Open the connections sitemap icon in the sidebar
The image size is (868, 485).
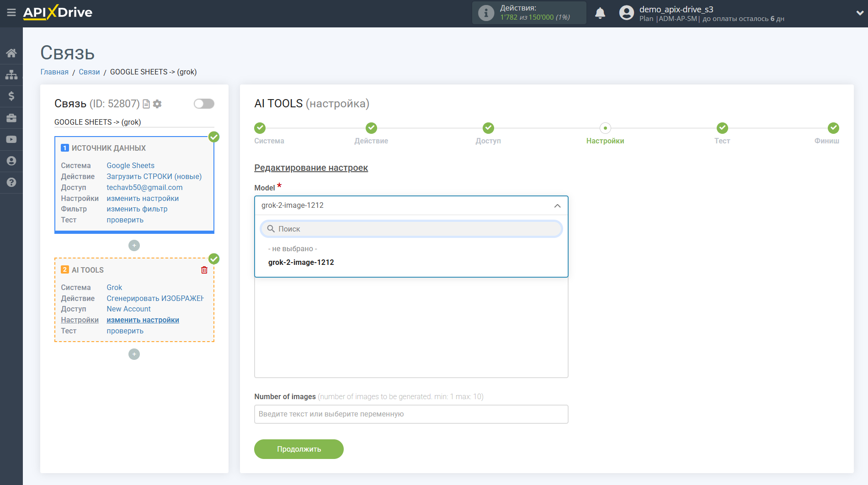coord(11,74)
